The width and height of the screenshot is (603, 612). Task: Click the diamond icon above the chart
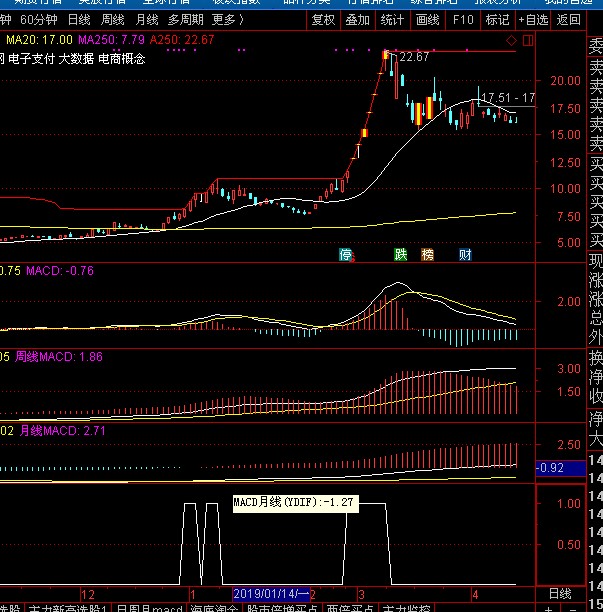coord(511,40)
